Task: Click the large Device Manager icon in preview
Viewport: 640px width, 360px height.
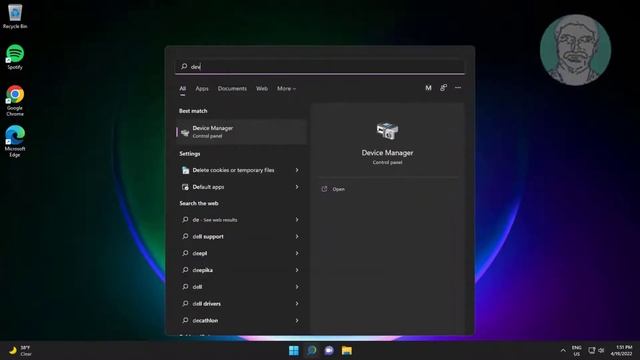Action: tap(387, 131)
